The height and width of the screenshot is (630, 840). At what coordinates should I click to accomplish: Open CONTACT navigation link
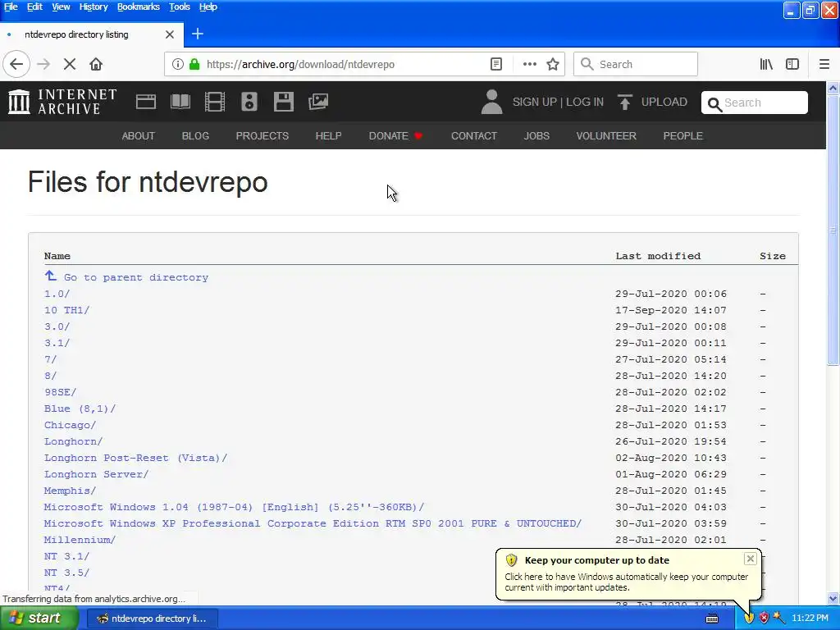pos(474,135)
